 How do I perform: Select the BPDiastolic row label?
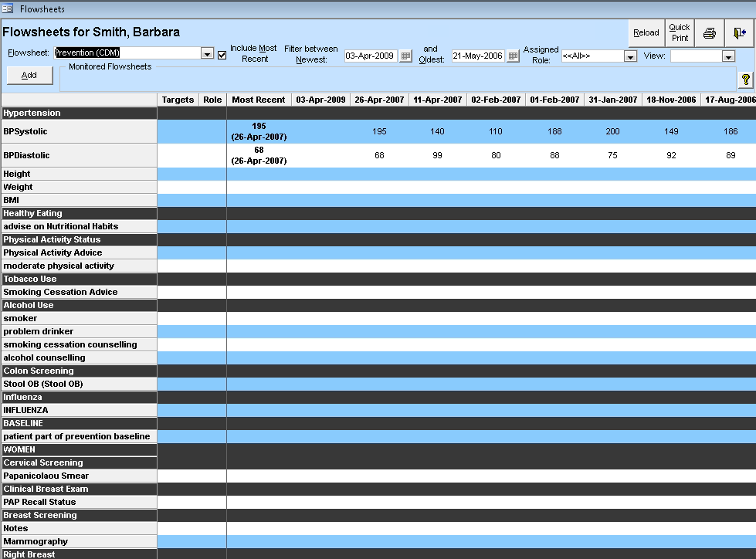[x=79, y=156]
